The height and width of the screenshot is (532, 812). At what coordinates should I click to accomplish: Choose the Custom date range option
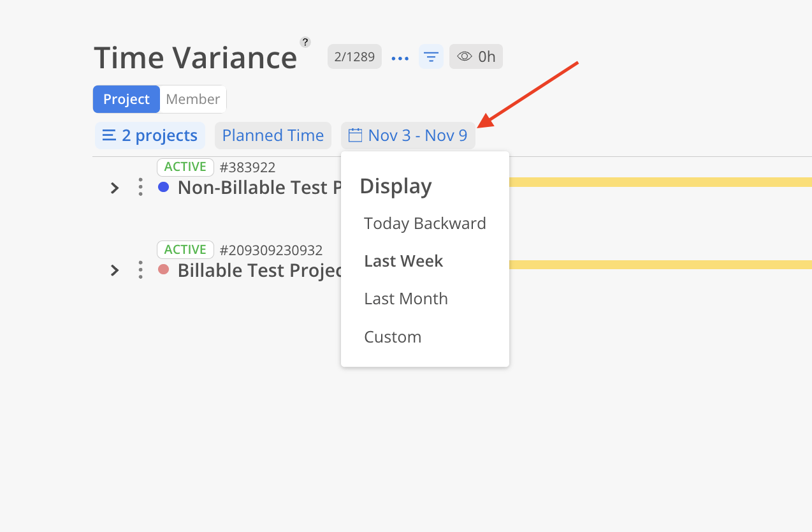tap(393, 337)
